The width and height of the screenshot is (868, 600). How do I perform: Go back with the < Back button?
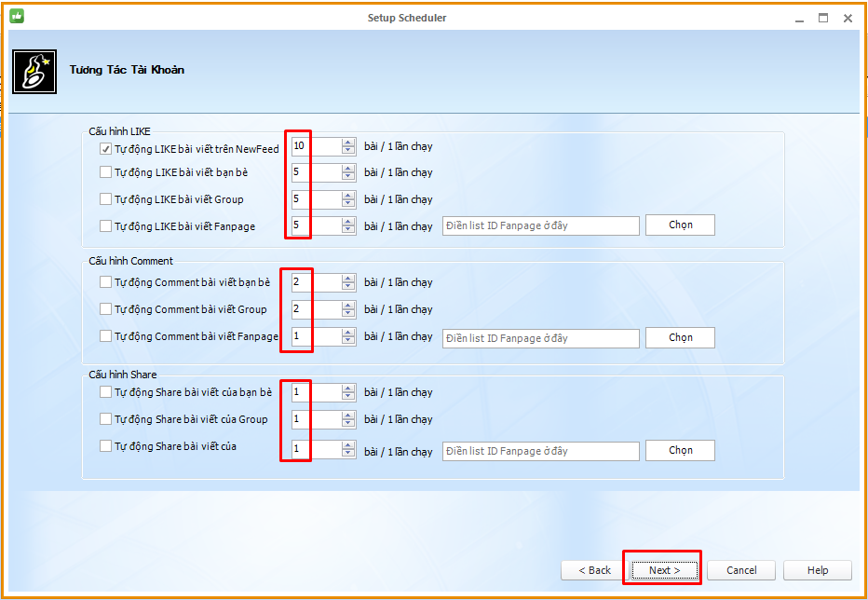595,570
